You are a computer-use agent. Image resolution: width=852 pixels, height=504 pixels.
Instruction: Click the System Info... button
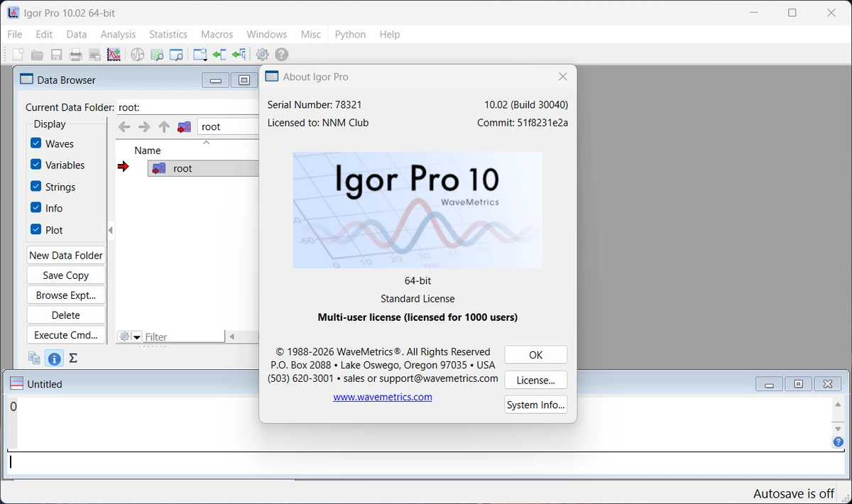536,405
